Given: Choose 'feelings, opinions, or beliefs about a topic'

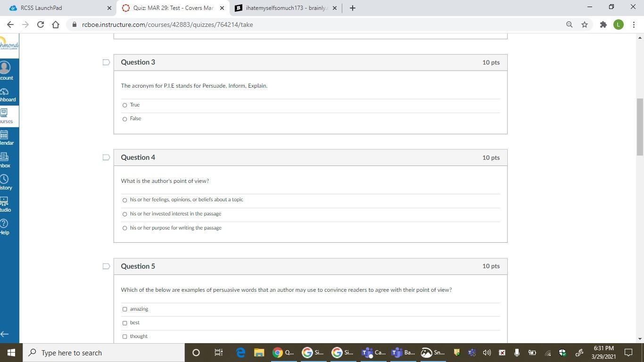Looking at the screenshot, I should coord(124,200).
